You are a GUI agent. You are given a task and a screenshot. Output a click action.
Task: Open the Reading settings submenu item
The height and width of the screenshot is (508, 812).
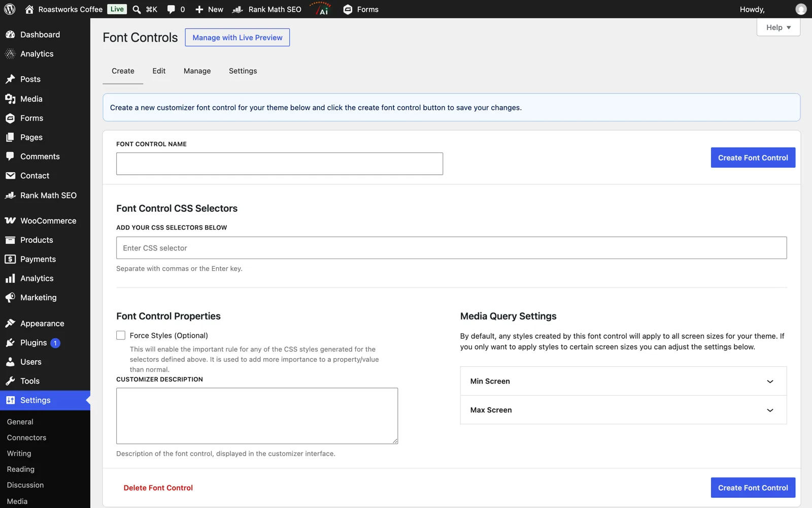(x=21, y=469)
